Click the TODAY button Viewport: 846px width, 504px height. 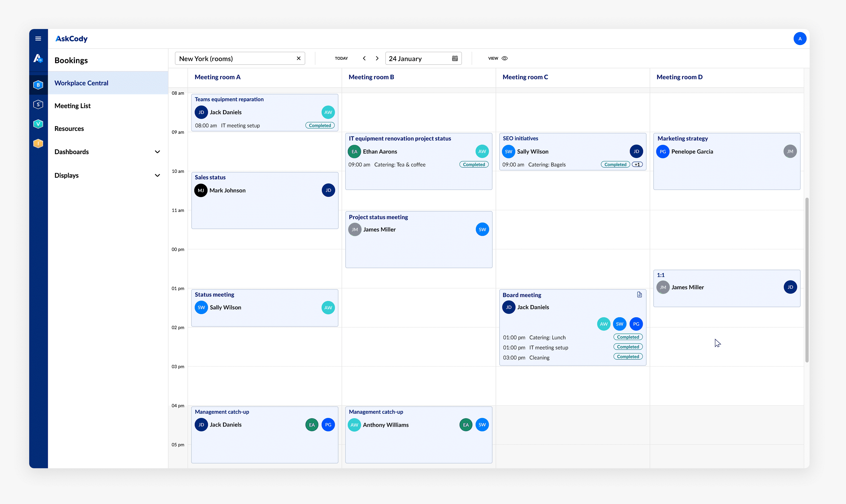(341, 59)
